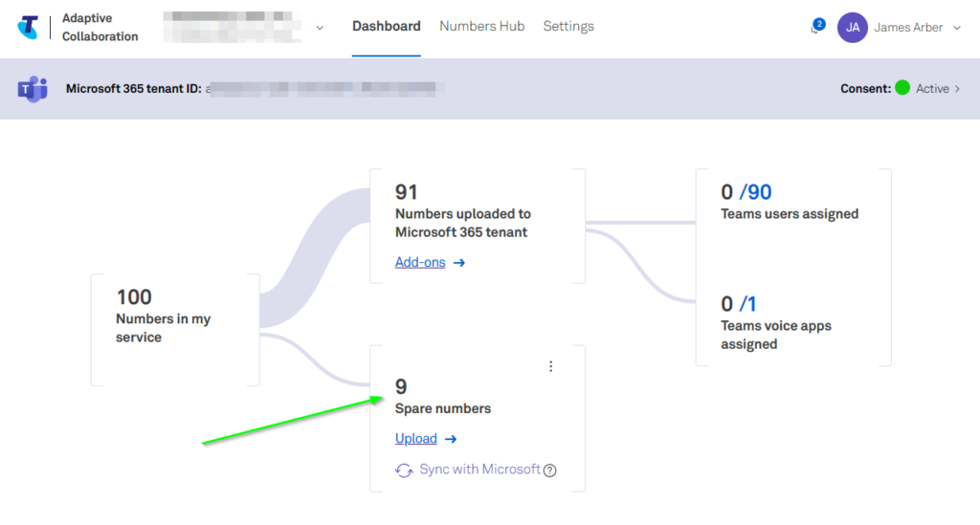Screen dimensions: 980x525
Task: Open the Numbers Hub tab
Action: [x=482, y=26]
